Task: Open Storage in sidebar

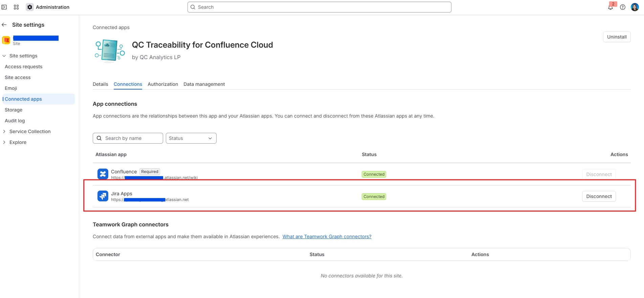Action: click(x=14, y=110)
